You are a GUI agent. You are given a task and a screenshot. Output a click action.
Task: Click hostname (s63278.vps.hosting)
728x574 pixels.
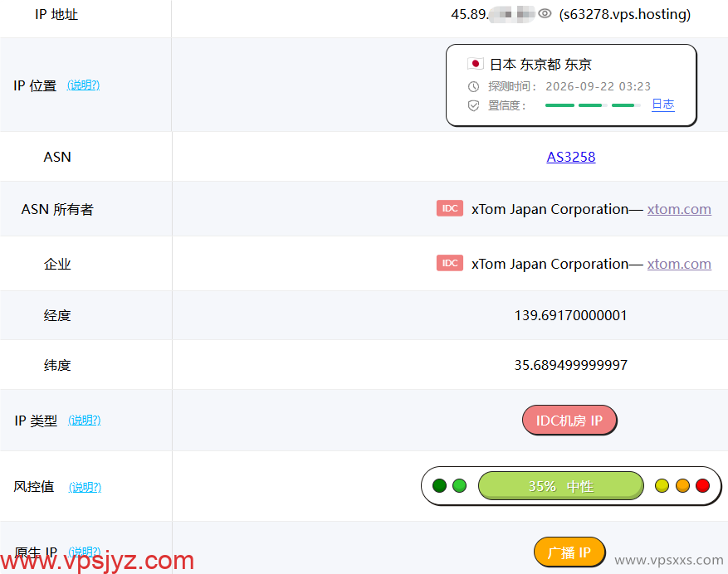click(625, 14)
